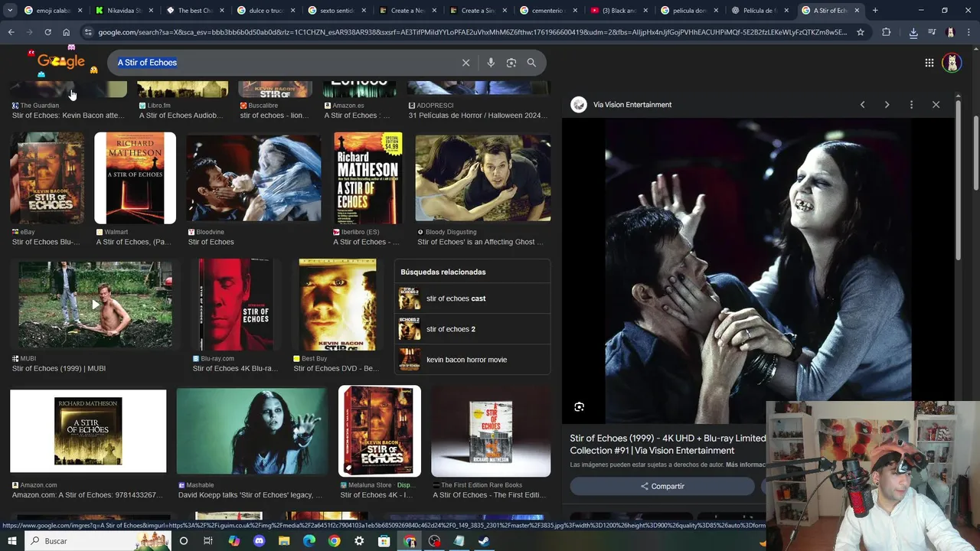Viewport: 980px width, 551px height.
Task: View site information icon in address bar
Action: pyautogui.click(x=88, y=32)
